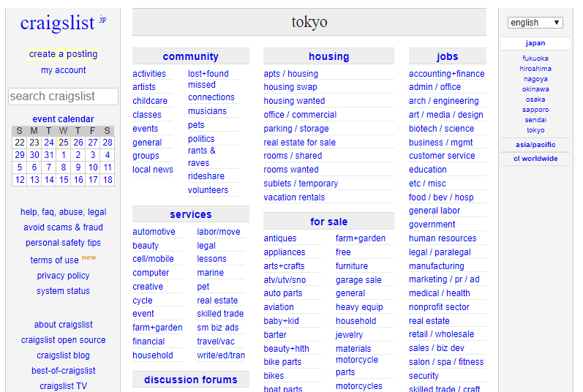Screen dimensions: 583x392
Task: Open the jobs section header
Action: pos(447,56)
